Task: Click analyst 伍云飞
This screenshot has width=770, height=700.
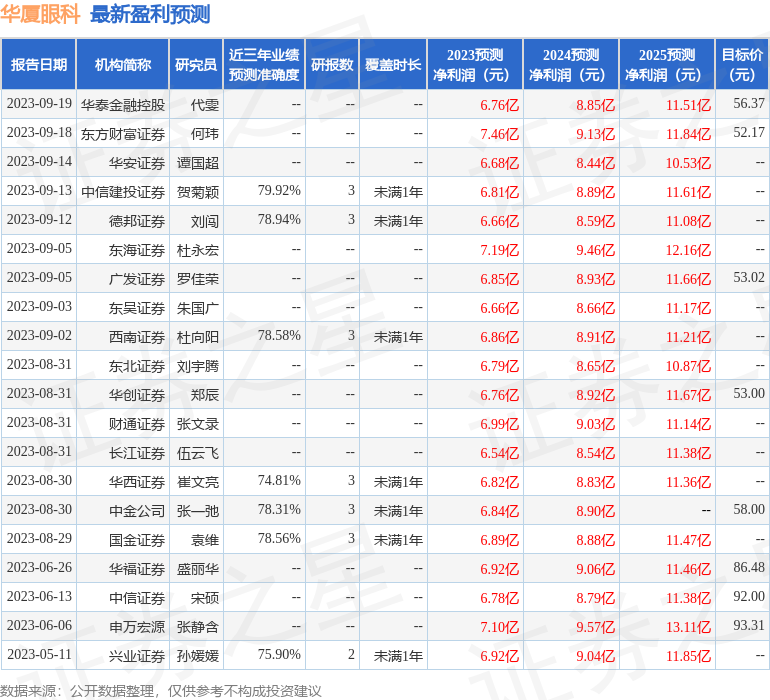Action: (x=198, y=452)
